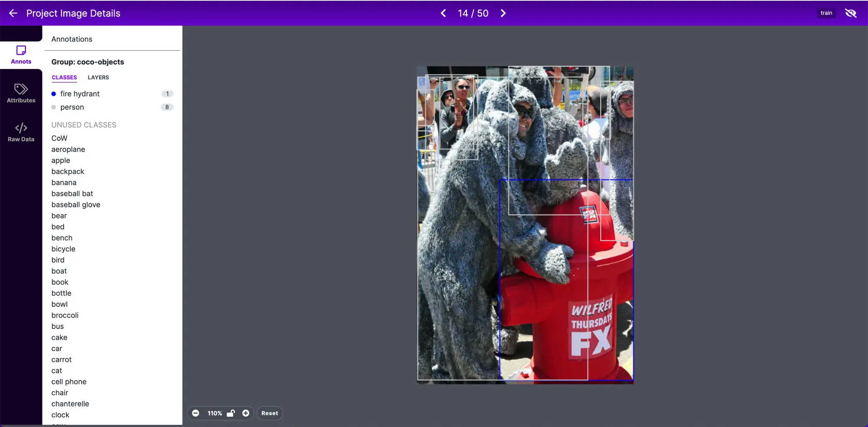This screenshot has width=868, height=427.
Task: Select the cell phone unused class
Action: (69, 381)
